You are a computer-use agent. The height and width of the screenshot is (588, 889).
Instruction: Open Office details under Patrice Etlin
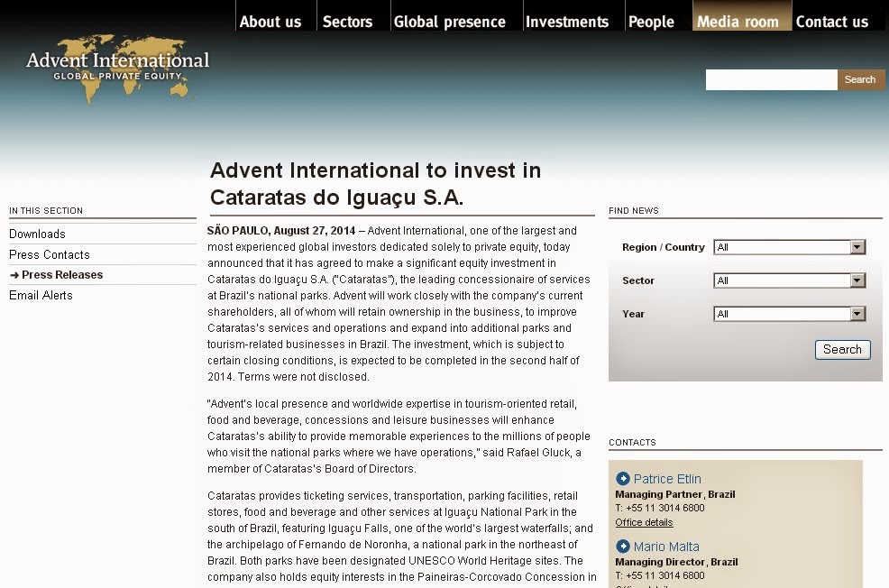point(644,522)
